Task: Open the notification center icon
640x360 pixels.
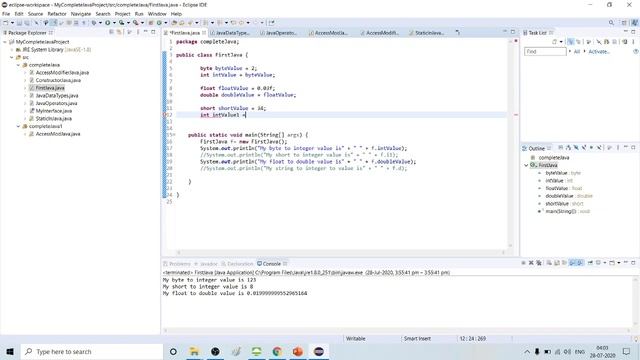Action: pos(627,351)
